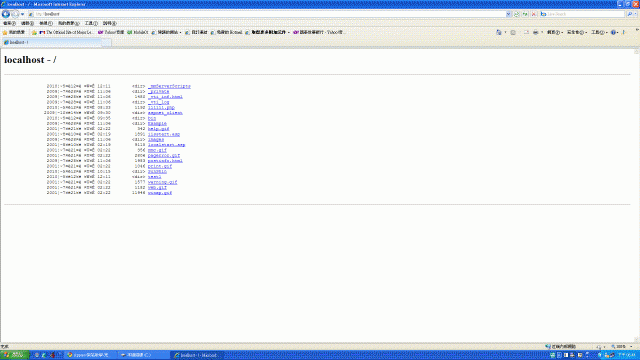This screenshot has height=360, width=640.
Task: Open the winxp.gif file link
Action: pos(160,193)
